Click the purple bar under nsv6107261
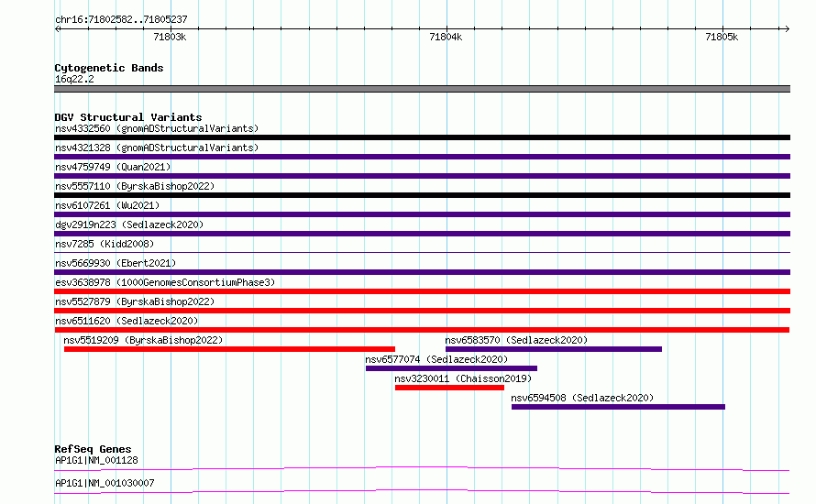The height and width of the screenshot is (504, 816). tap(422, 214)
